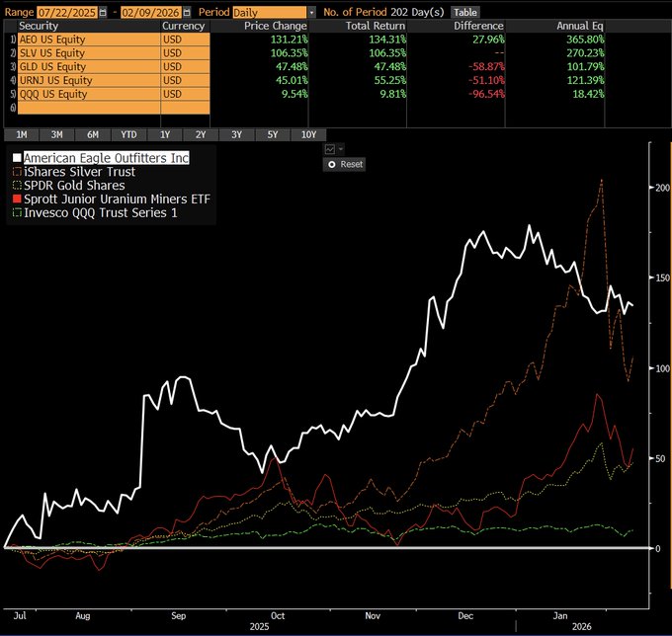Click the empty sixth security row field

tap(86, 108)
